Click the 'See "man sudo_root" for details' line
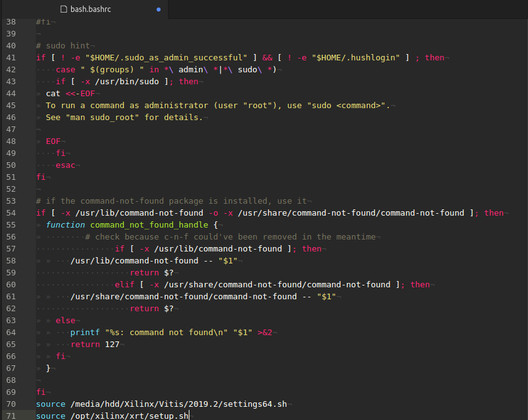 point(124,118)
